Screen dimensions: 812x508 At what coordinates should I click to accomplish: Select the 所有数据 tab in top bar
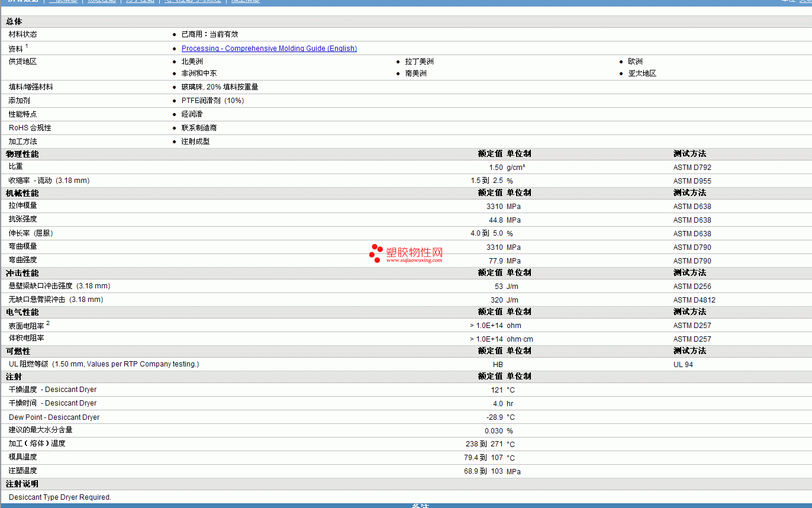pyautogui.click(x=22, y=1)
